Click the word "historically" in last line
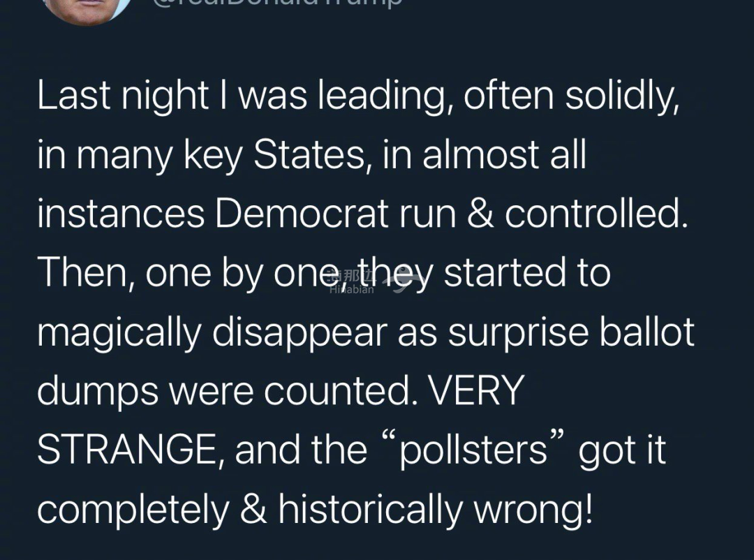 click(x=370, y=509)
